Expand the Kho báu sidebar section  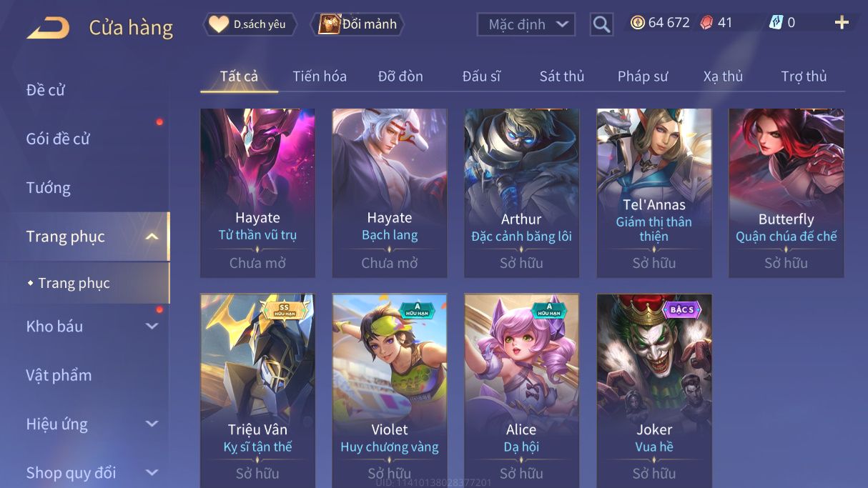pos(152,326)
